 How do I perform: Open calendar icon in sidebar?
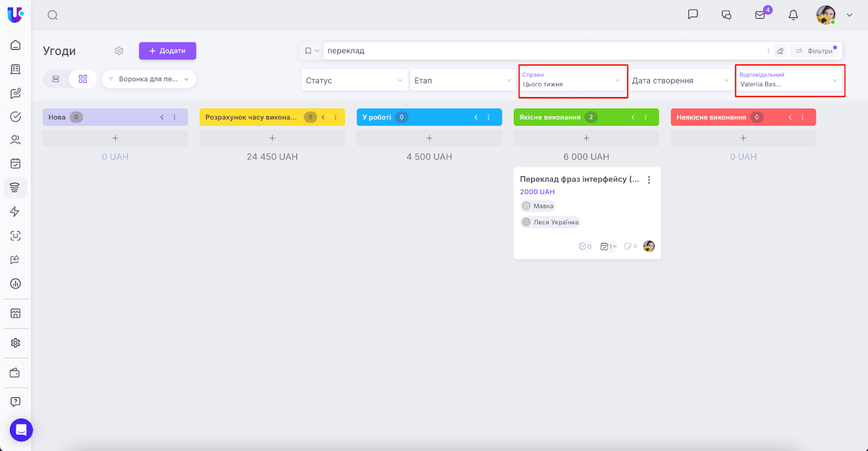[x=16, y=163]
